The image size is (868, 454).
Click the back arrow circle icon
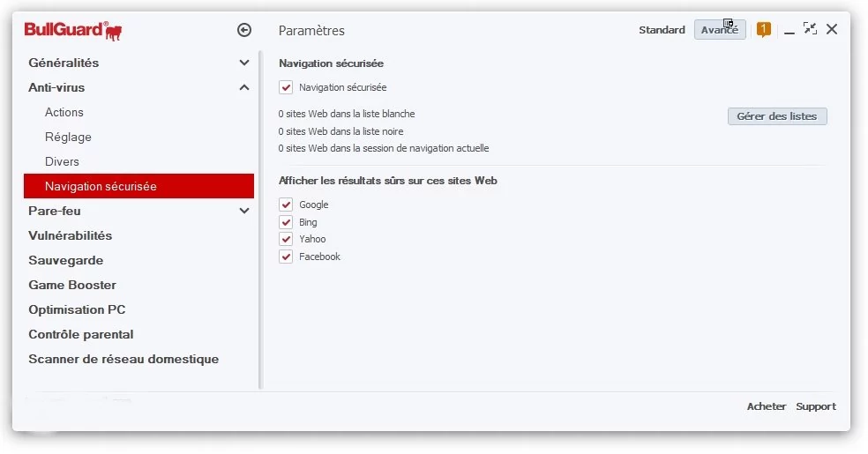(x=244, y=30)
